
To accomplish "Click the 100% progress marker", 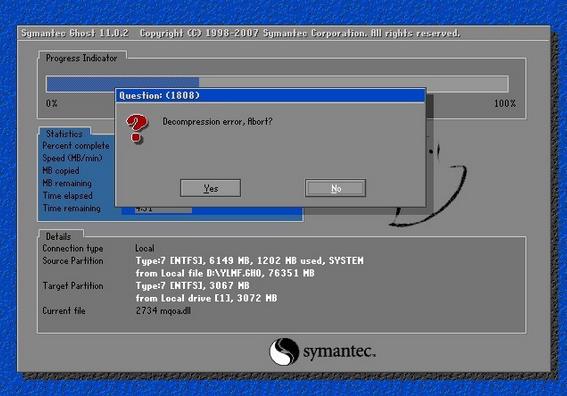I will tap(505, 103).
